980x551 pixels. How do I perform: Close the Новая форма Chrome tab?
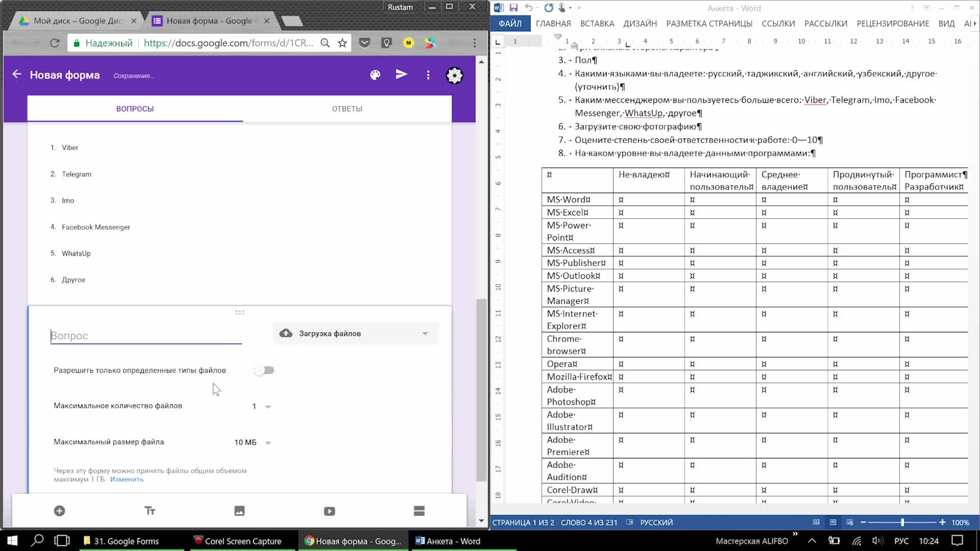tap(266, 21)
